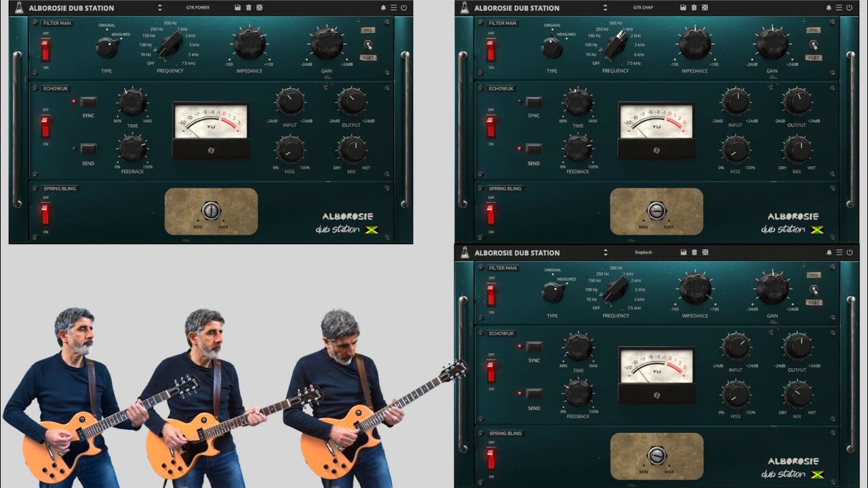Open bell notifications in GTR CHAP window
The image size is (868, 488).
click(829, 7)
